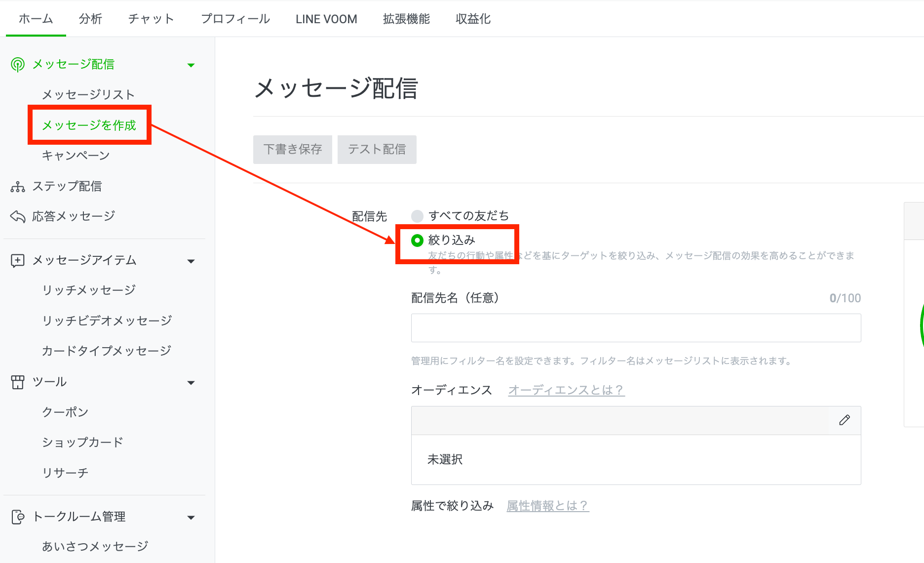
Task: Click the メッセージ配信 broadcast icon
Action: tap(18, 65)
